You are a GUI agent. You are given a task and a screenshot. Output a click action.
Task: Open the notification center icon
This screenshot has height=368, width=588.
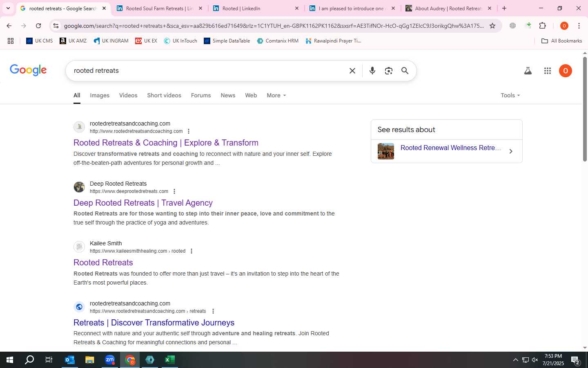pos(576,361)
